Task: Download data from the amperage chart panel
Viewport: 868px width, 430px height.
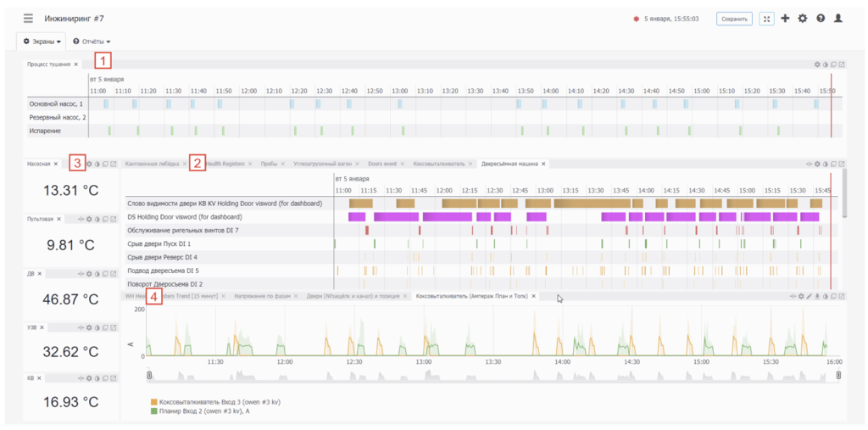Action: point(817,297)
